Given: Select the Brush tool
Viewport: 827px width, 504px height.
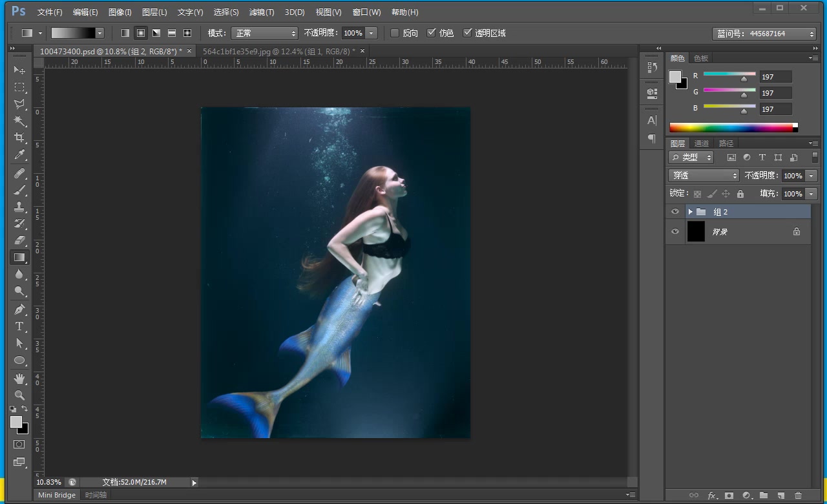Looking at the screenshot, I should point(19,190).
